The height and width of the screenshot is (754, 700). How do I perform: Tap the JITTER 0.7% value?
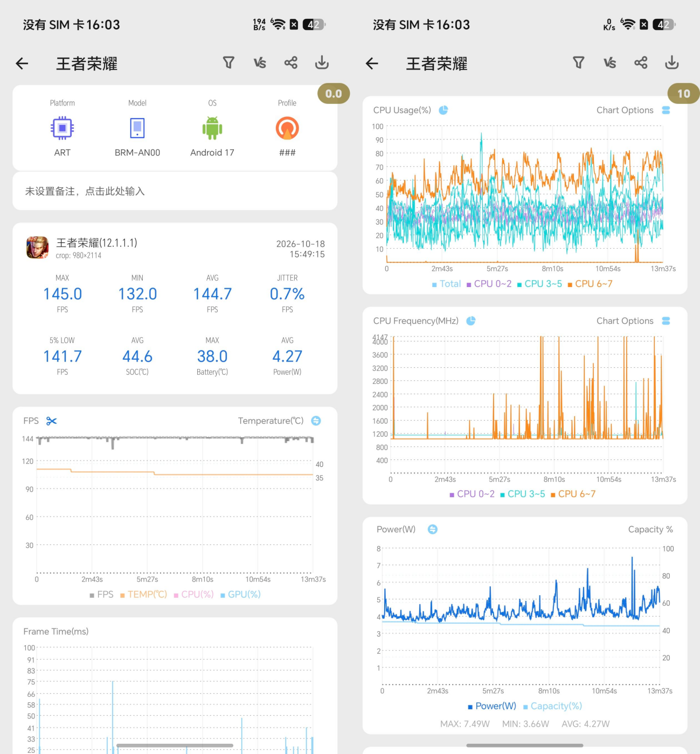coord(287,294)
